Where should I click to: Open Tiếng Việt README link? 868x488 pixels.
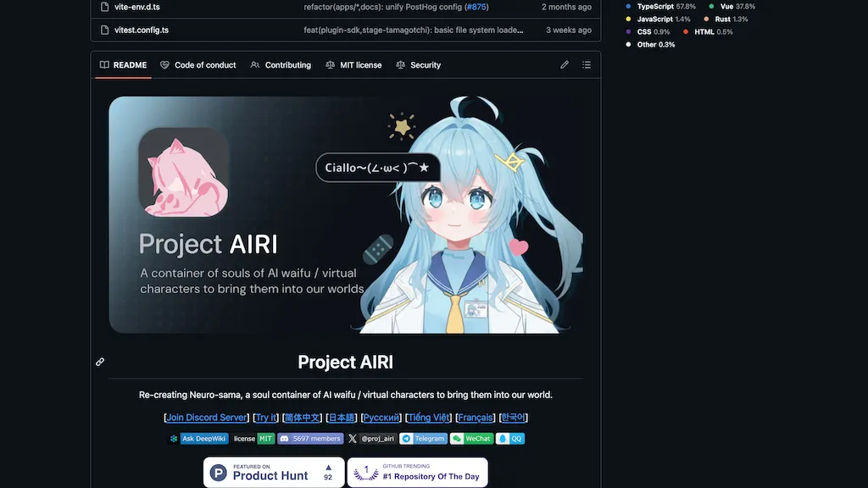click(428, 418)
